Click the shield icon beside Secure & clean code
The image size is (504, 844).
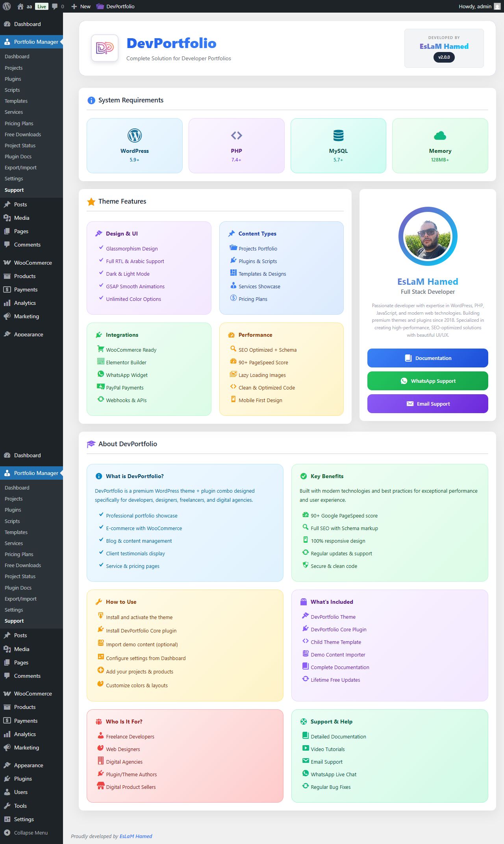[x=306, y=565]
